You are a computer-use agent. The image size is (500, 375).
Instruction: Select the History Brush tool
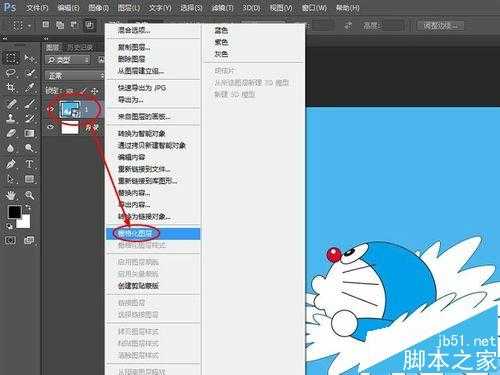click(x=29, y=118)
